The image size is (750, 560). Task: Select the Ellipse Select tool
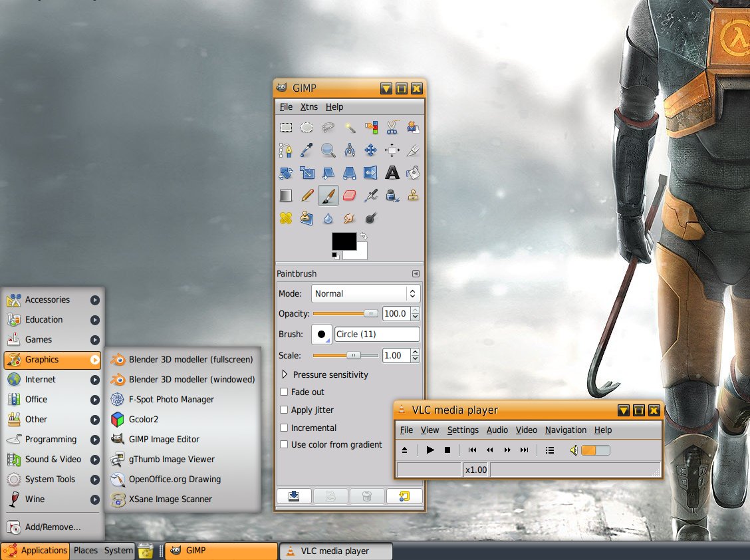click(307, 127)
